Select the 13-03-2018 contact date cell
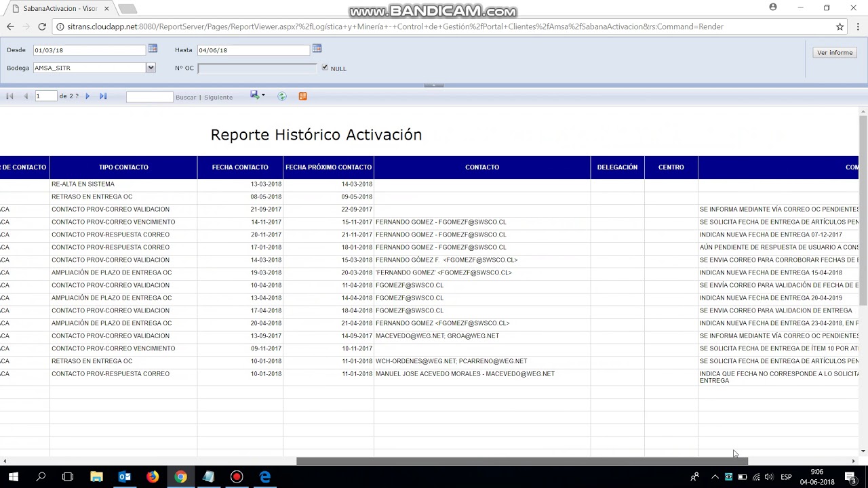 pyautogui.click(x=240, y=184)
